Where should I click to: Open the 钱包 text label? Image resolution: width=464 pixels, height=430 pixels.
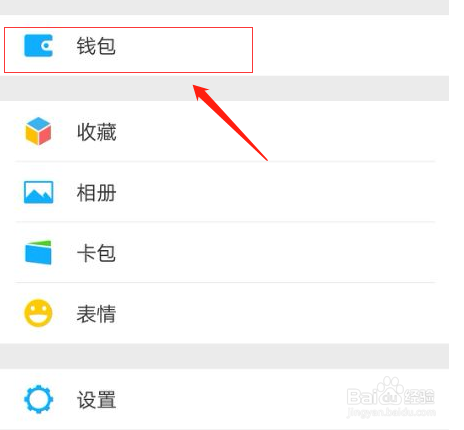(x=96, y=46)
